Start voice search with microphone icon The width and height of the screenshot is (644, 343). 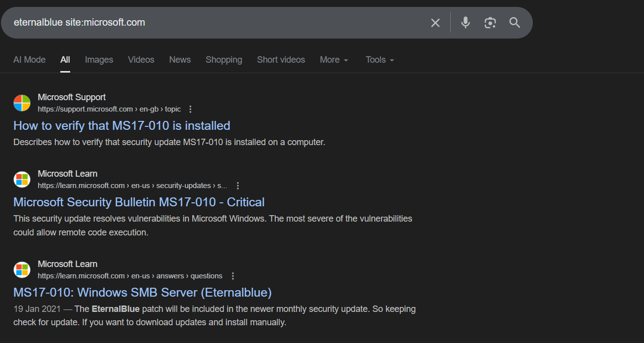click(465, 23)
